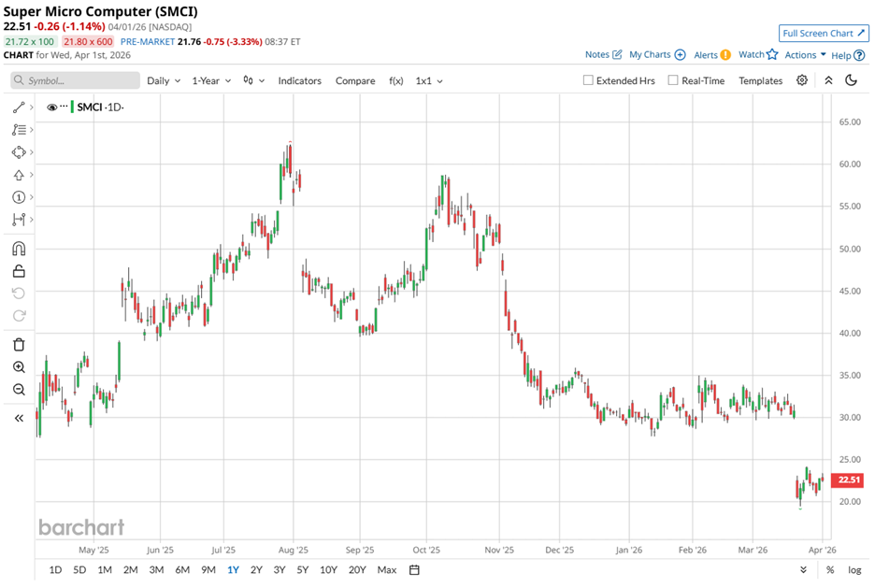Undo the last chart action
This screenshot has height=588, width=875.
click(19, 294)
